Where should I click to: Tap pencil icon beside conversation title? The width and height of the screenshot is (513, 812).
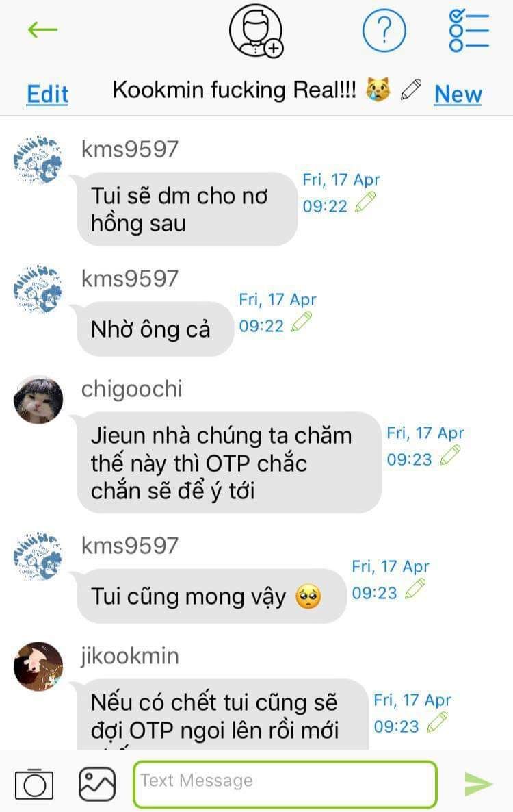click(410, 90)
